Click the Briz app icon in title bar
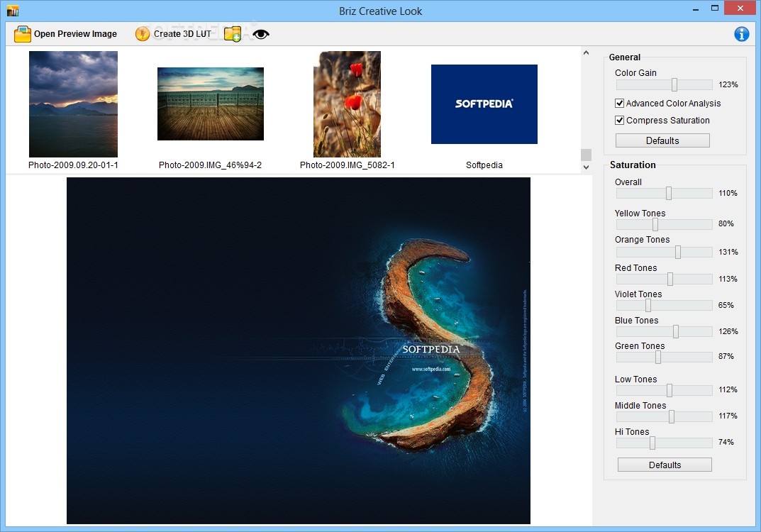 [x=13, y=10]
